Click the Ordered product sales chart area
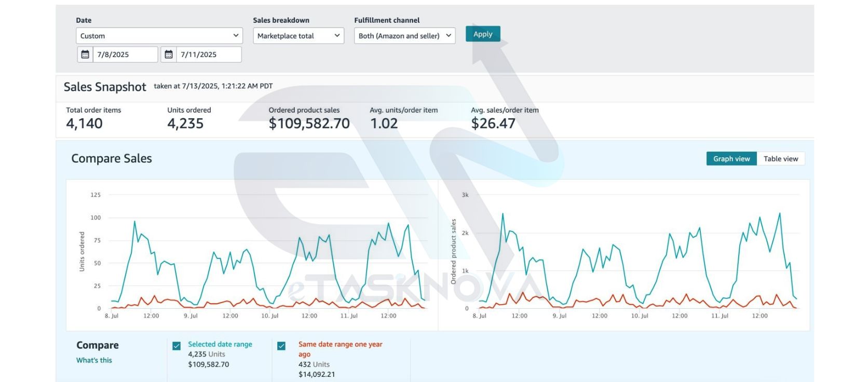Image resolution: width=868 pixels, height=382 pixels. (624, 255)
